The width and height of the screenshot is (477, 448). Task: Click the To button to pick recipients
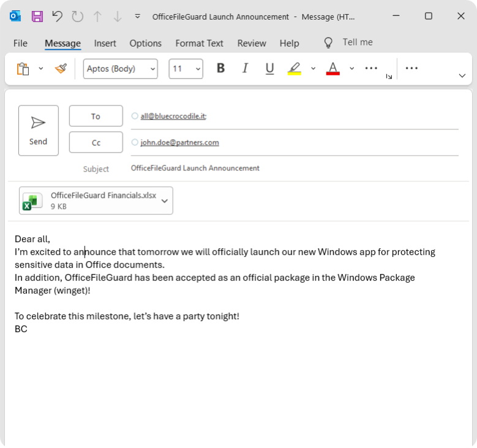point(96,116)
